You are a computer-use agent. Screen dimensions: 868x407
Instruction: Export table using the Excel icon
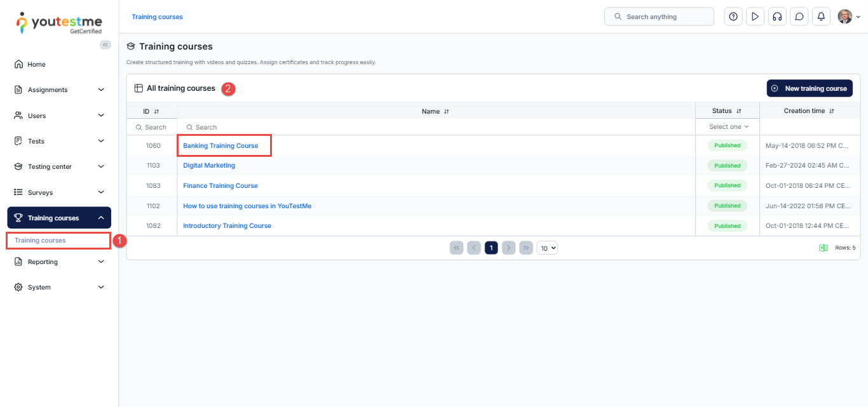824,248
